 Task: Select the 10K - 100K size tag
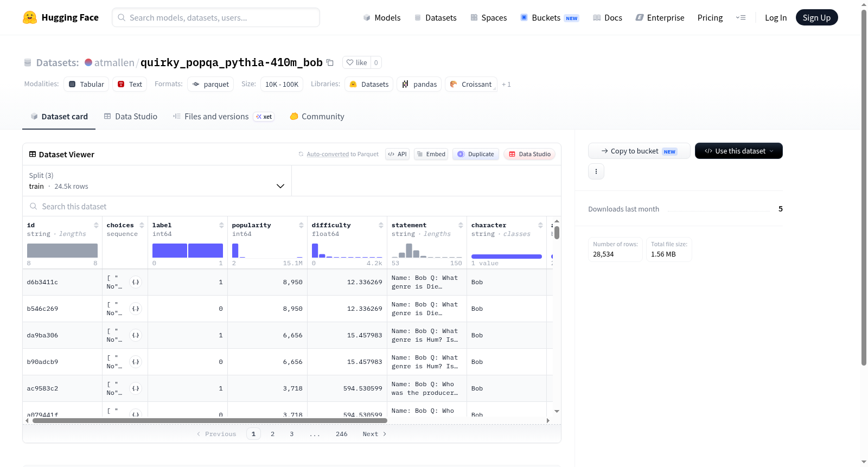282,84
